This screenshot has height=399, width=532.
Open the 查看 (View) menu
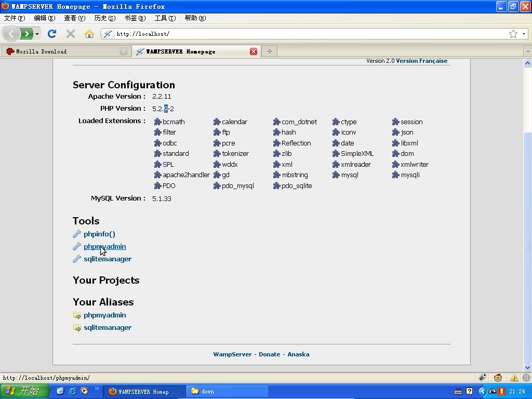(75, 18)
